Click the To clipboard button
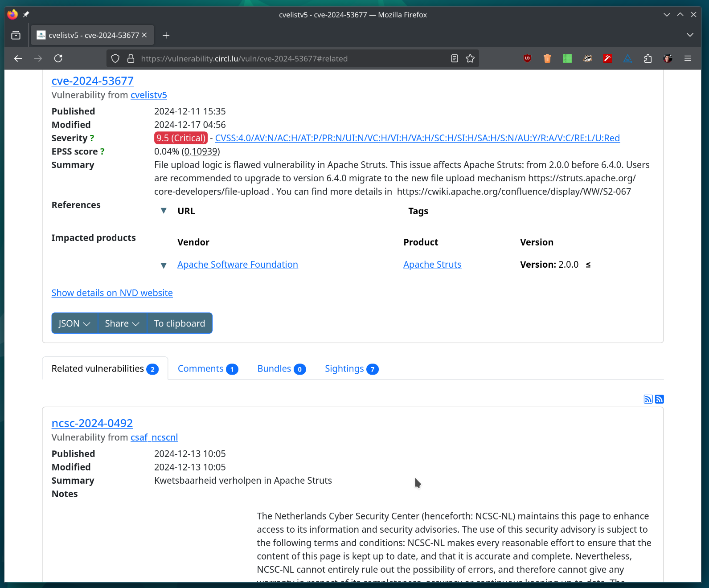Screen dimensions: 709x588 (x=180, y=323)
